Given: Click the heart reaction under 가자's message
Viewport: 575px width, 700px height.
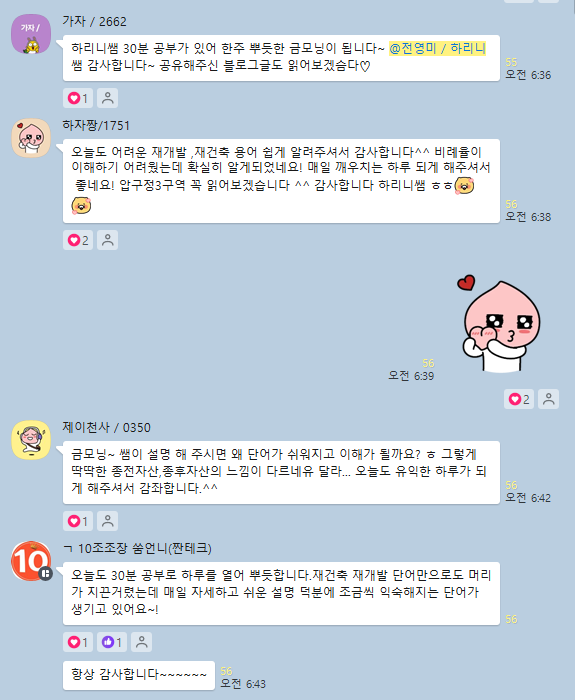Looking at the screenshot, I should pos(78,98).
